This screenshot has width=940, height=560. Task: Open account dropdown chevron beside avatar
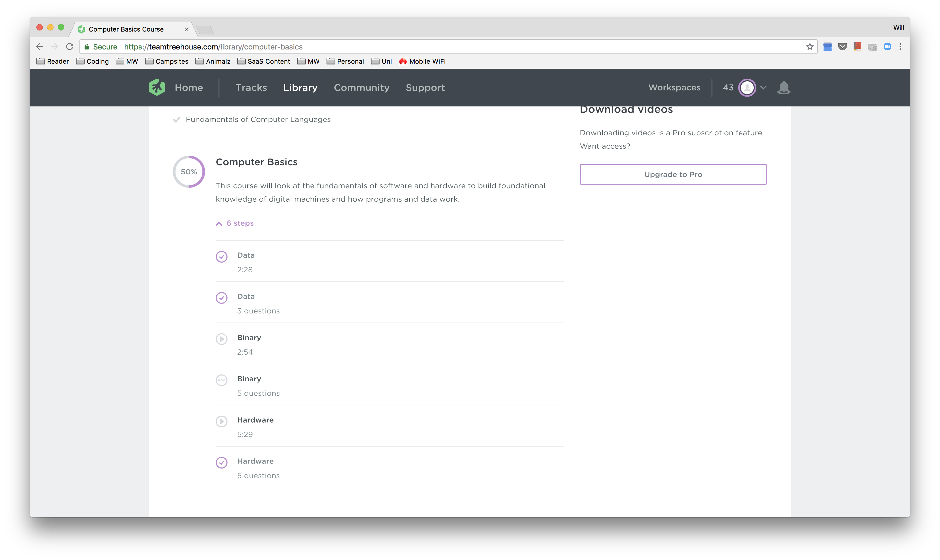tap(763, 87)
